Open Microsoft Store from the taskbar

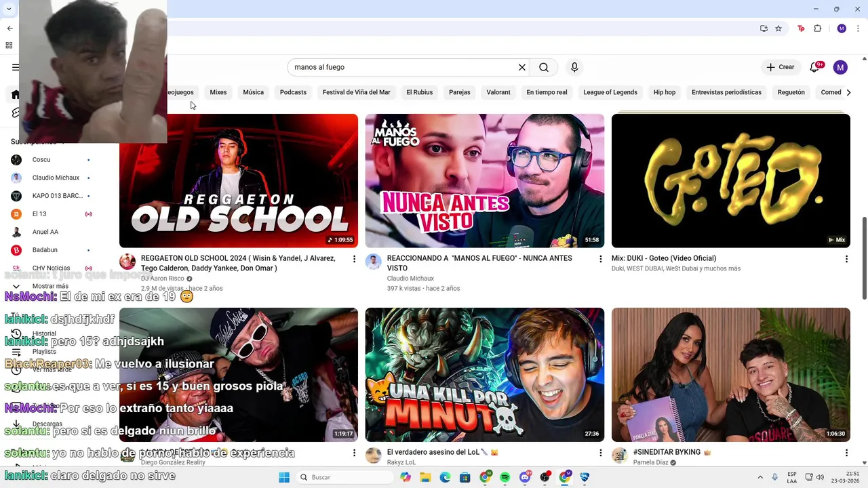click(465, 477)
